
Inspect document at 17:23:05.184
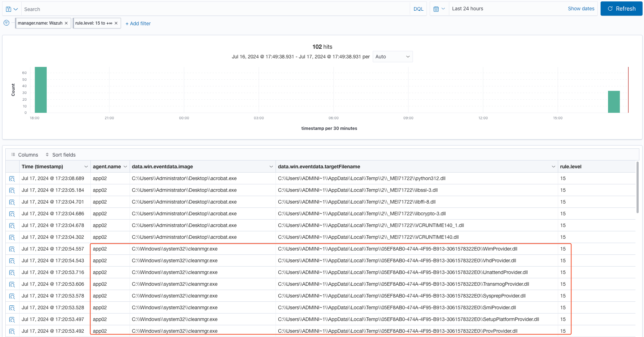pyautogui.click(x=12, y=190)
